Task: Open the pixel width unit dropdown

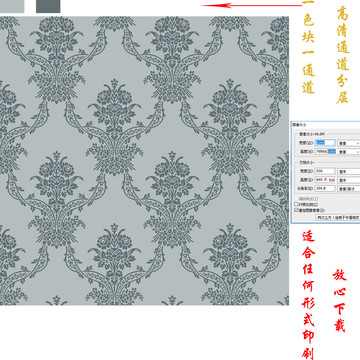Action: 349,143
